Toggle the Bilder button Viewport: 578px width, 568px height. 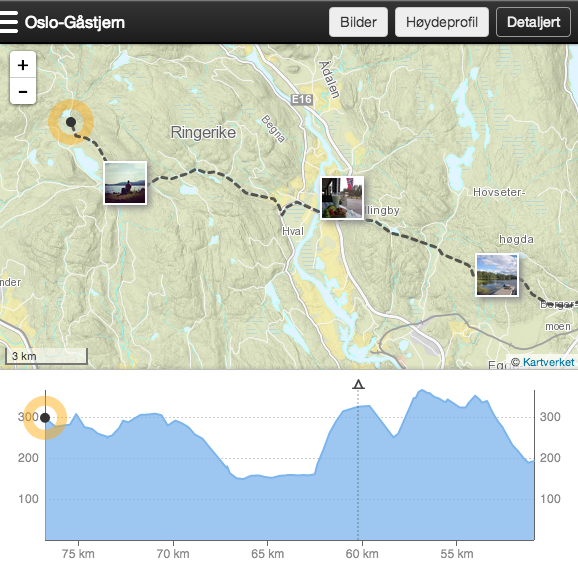coord(358,22)
